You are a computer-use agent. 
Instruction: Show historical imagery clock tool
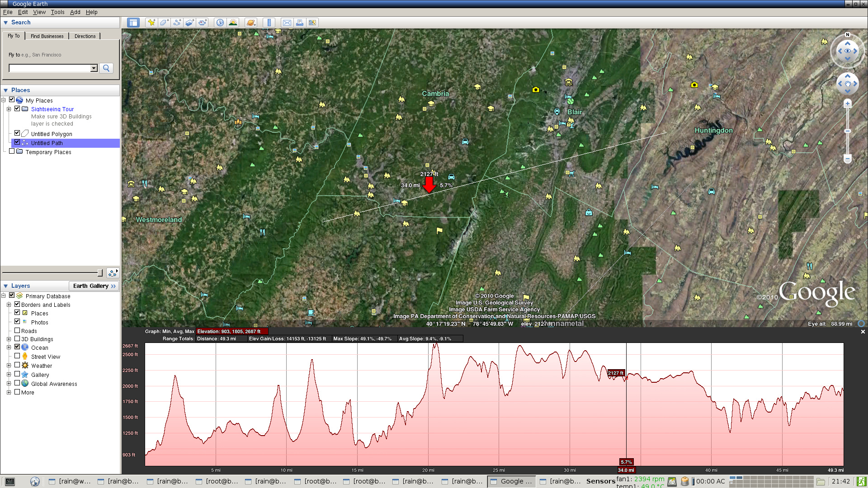[x=220, y=23]
